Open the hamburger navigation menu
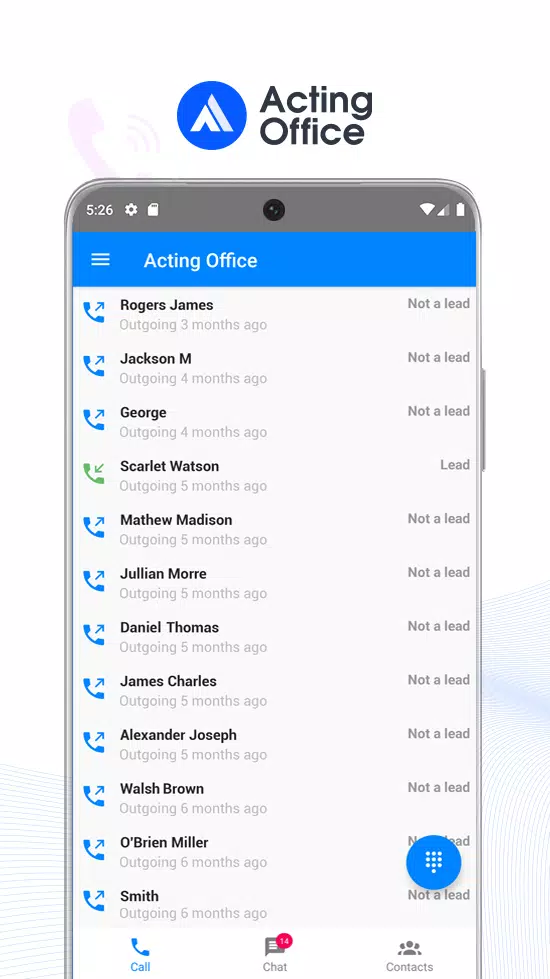Screen dimensions: 550x979 click(x=101, y=260)
